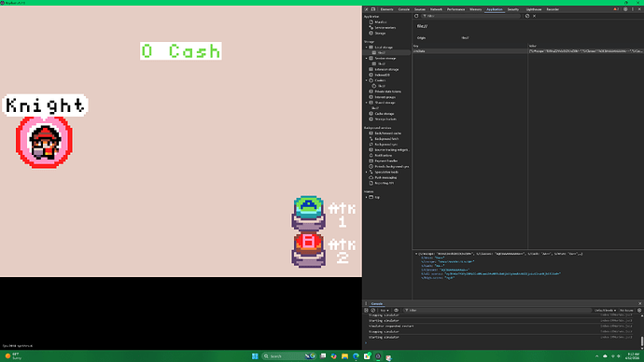Viewport: 644px width, 362px height.
Task: Select the storage row in key column
Action: [469, 51]
